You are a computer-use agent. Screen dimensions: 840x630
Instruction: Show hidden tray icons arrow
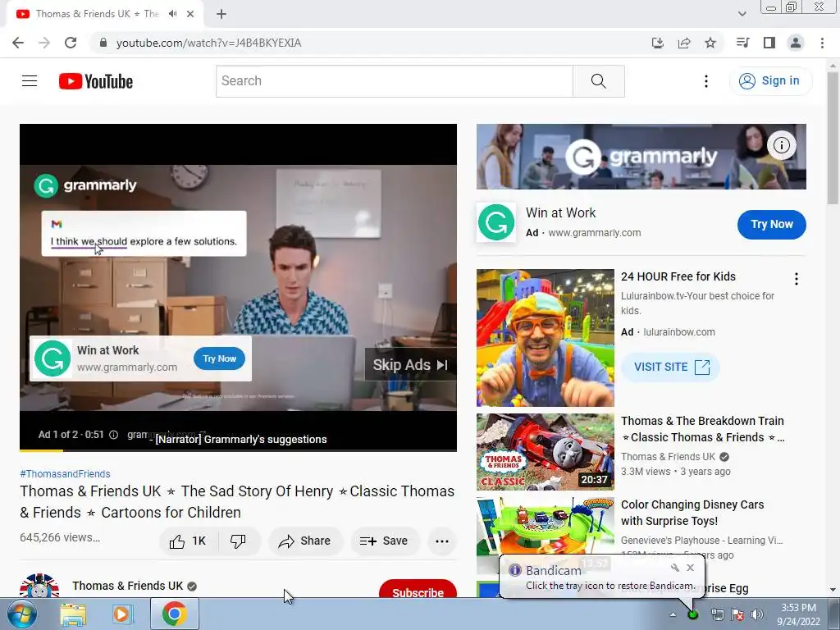673,614
